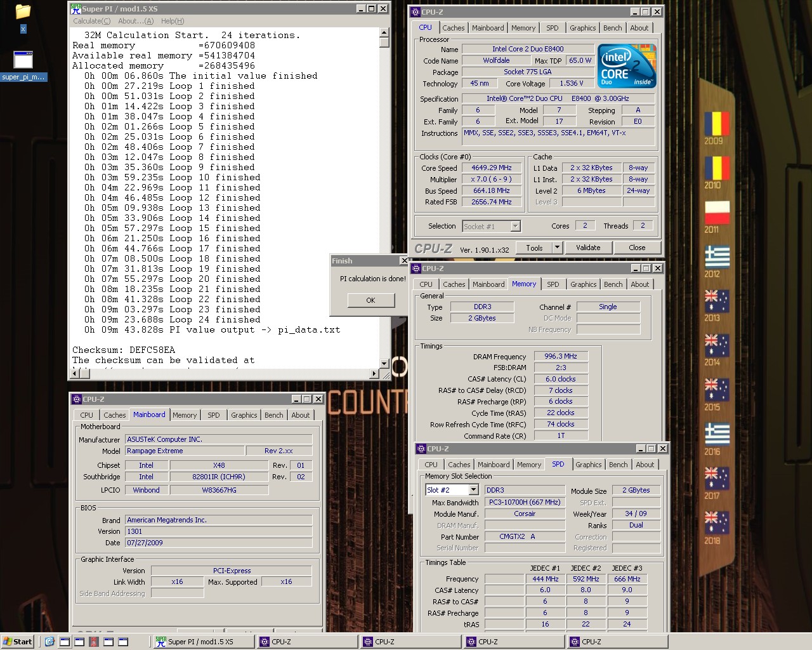This screenshot has width=812, height=650.
Task: Click the 2011 flag in the sidebar
Action: [x=717, y=213]
